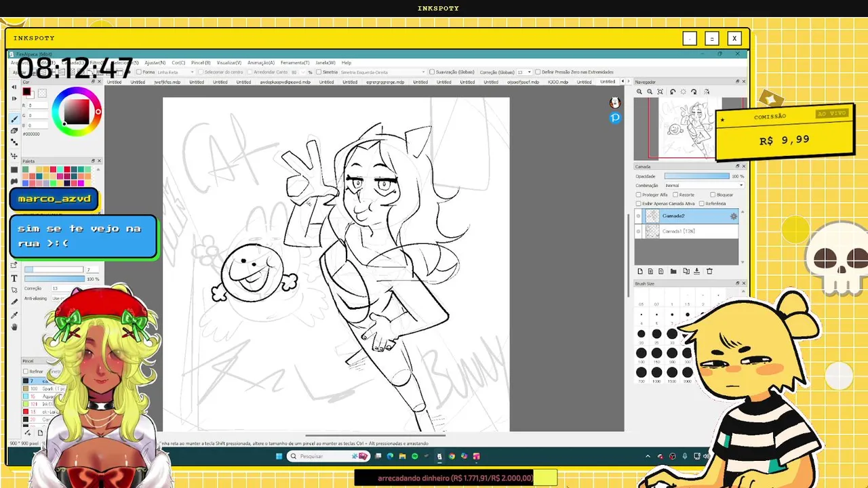The height and width of the screenshot is (488, 868).
Task: Open Cor(C) menu
Action: coord(178,62)
